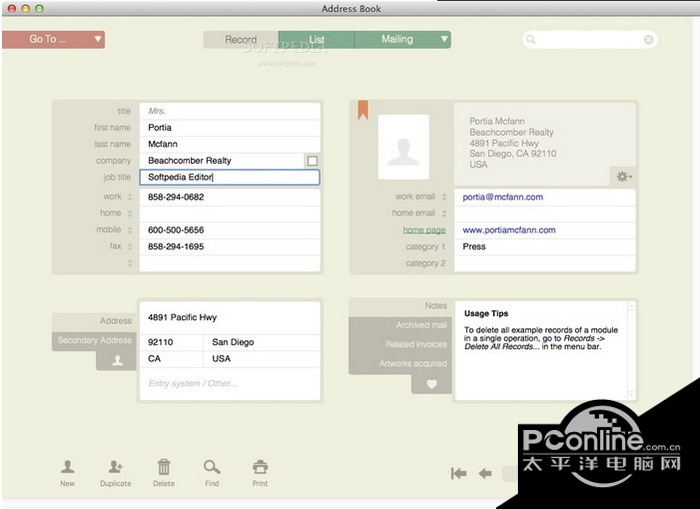
Task: Open the Go To dropdown
Action: [x=54, y=39]
